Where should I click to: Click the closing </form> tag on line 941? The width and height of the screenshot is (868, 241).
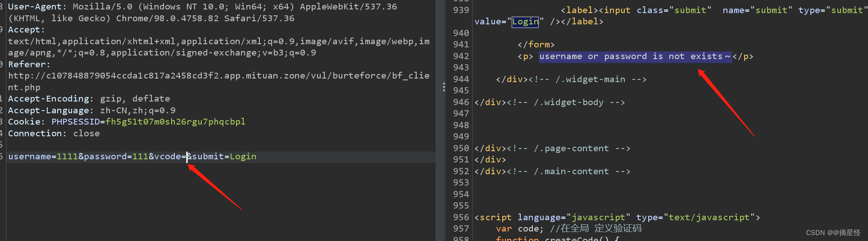(x=536, y=45)
